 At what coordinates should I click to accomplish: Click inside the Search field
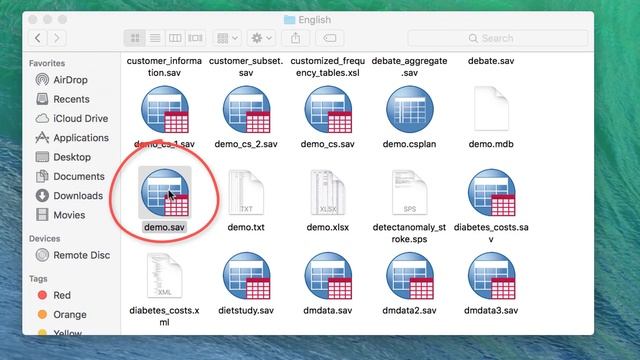coord(498,38)
